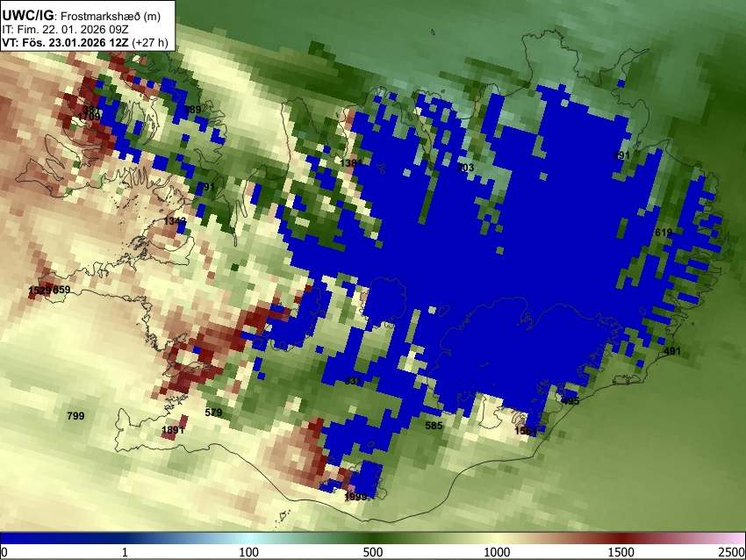This screenshot has width=746, height=560.
Task: Click the station value 203
Action: [465, 168]
